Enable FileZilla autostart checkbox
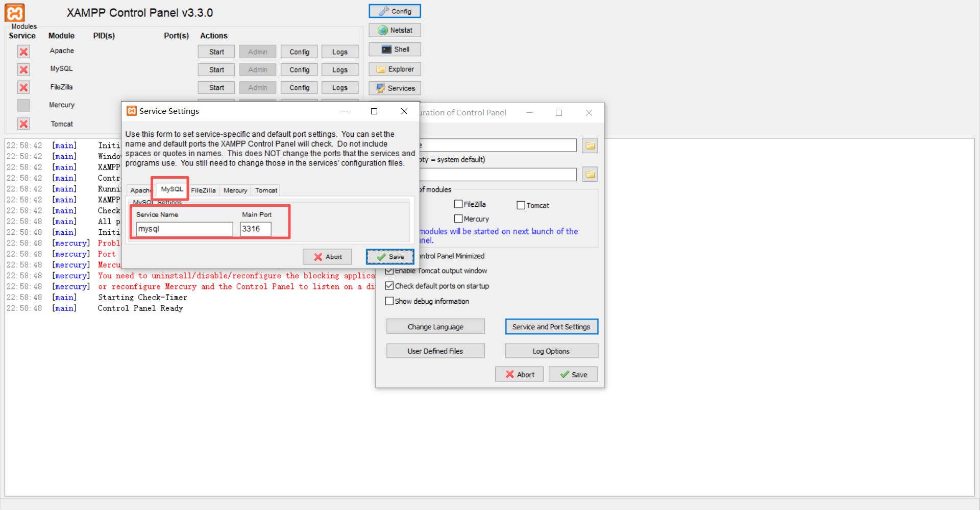Image resolution: width=980 pixels, height=510 pixels. [x=458, y=204]
